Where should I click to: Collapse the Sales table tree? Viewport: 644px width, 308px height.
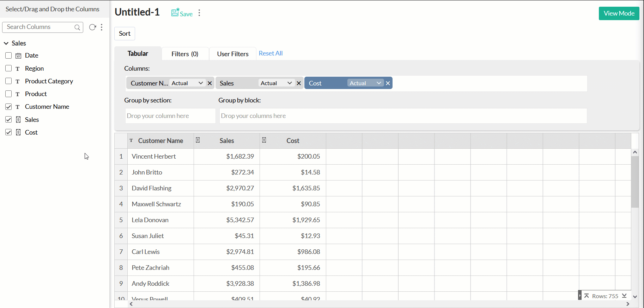(x=6, y=43)
